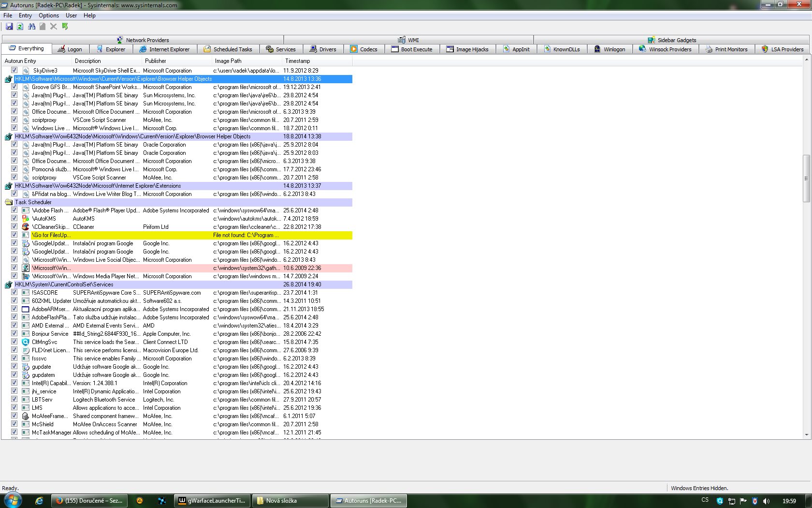Click the Properties toolbar icon
812x508 pixels.
tap(43, 27)
